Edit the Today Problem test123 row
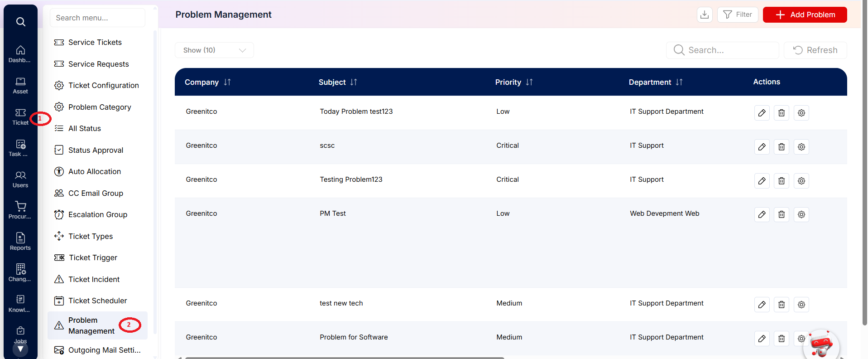 pos(762,113)
